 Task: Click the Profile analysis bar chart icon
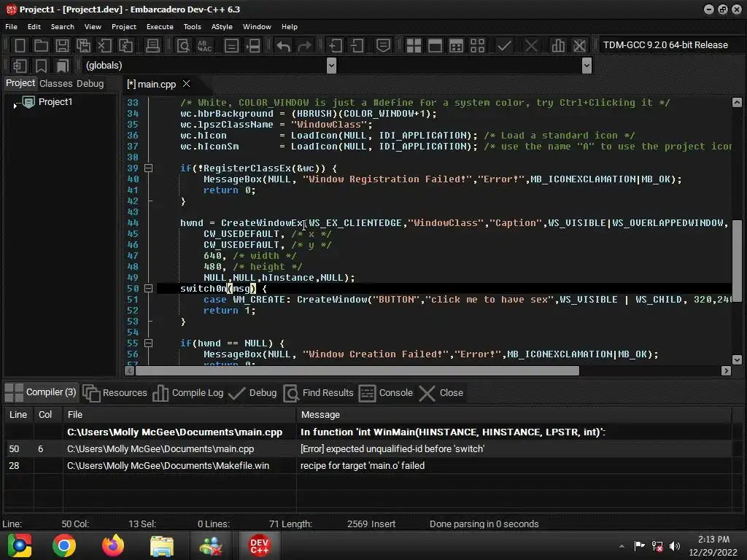coord(558,46)
